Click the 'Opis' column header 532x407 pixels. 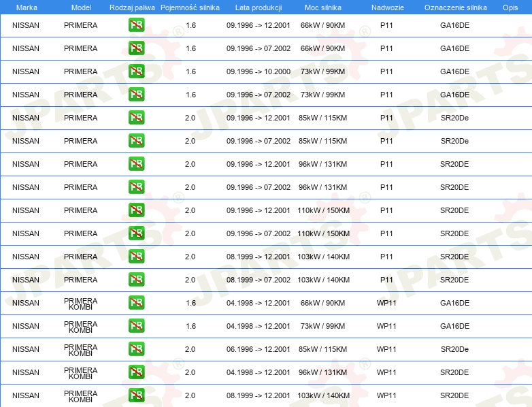tap(510, 7)
